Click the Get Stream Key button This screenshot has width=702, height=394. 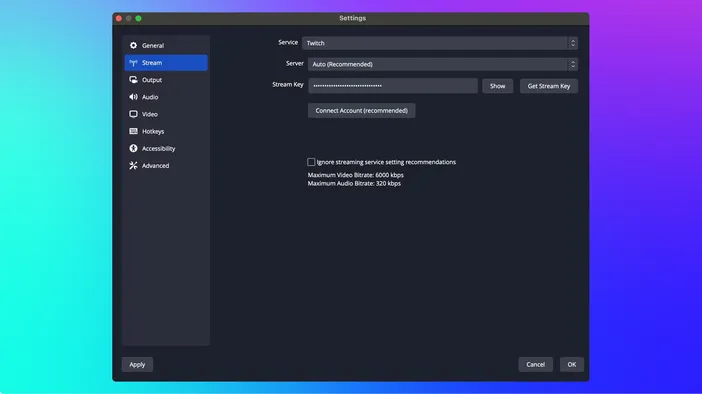click(549, 86)
